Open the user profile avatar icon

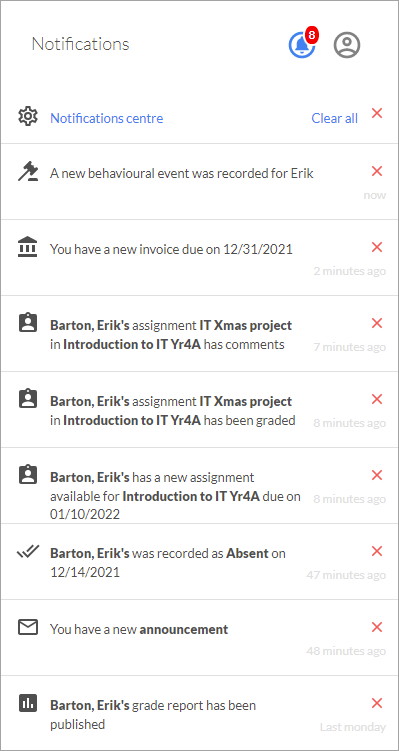[x=347, y=45]
